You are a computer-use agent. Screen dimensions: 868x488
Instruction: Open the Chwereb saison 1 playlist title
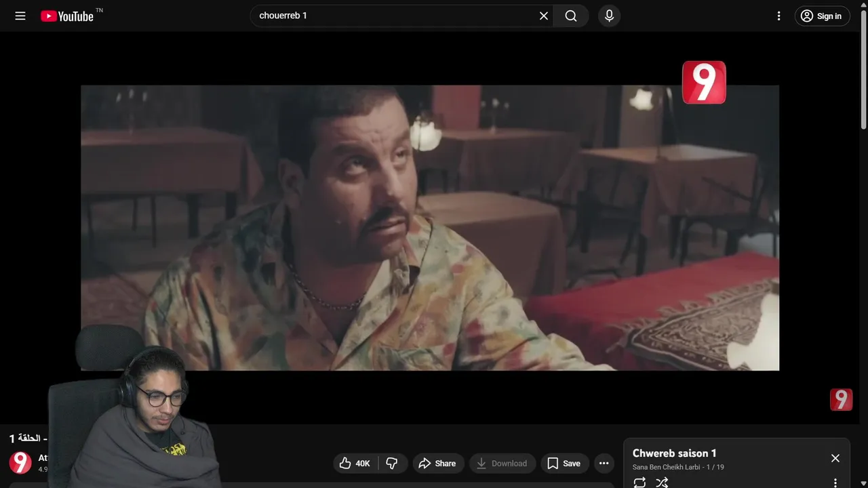(x=674, y=453)
